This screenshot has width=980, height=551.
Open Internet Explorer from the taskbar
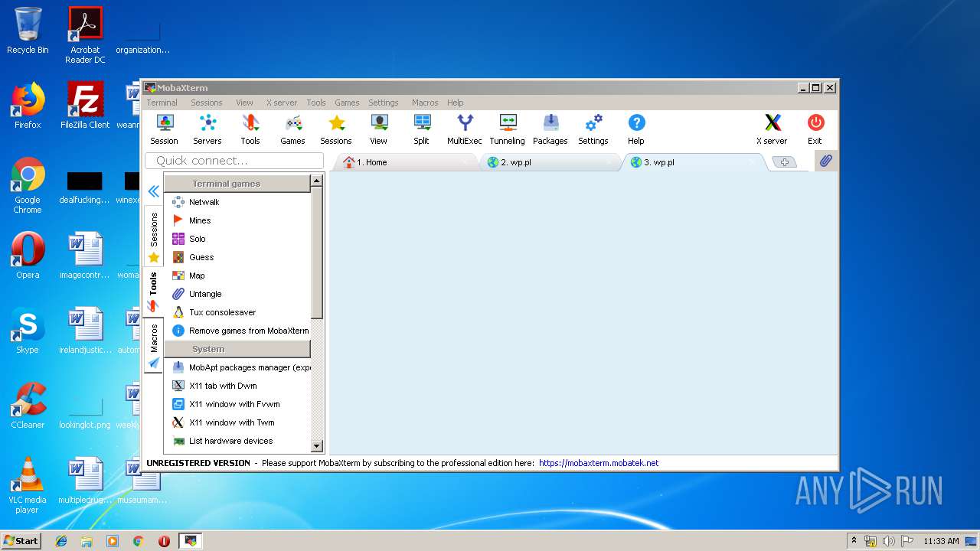point(61,541)
